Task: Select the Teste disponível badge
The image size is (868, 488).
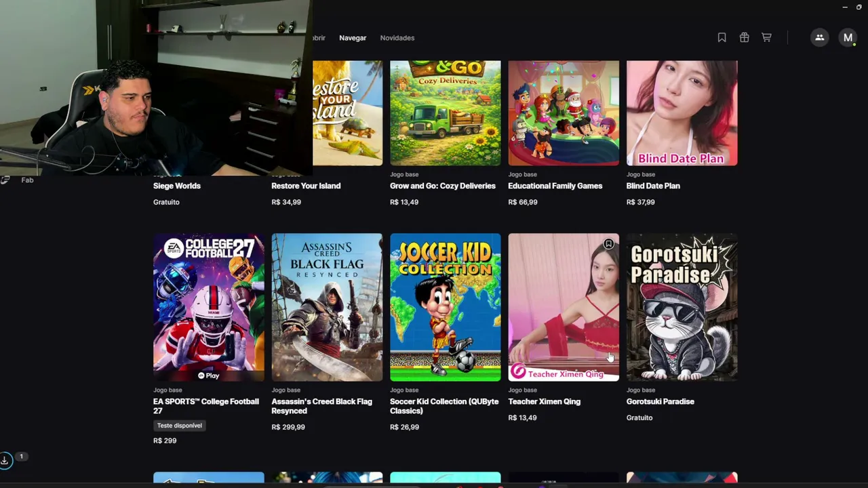Action: [x=180, y=426]
